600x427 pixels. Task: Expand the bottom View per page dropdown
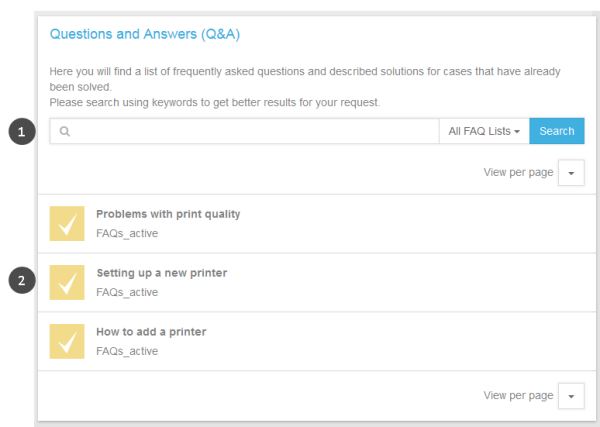(571, 396)
